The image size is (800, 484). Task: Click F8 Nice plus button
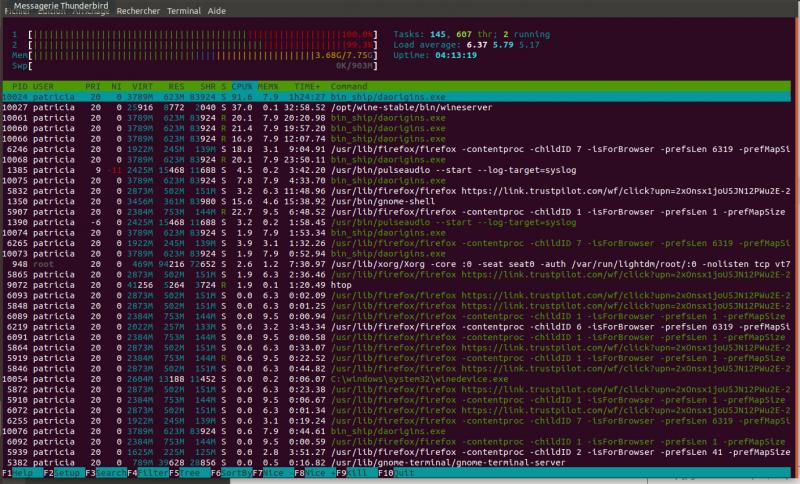pos(315,473)
